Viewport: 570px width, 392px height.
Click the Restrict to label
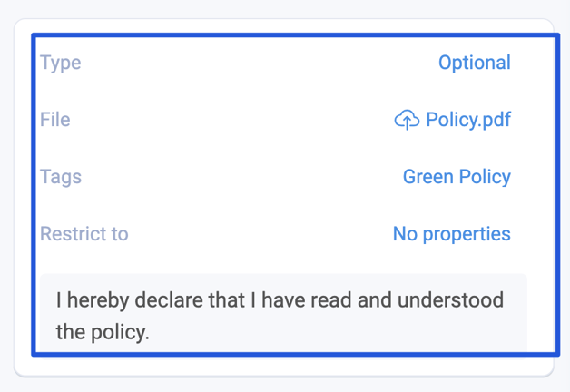(84, 233)
